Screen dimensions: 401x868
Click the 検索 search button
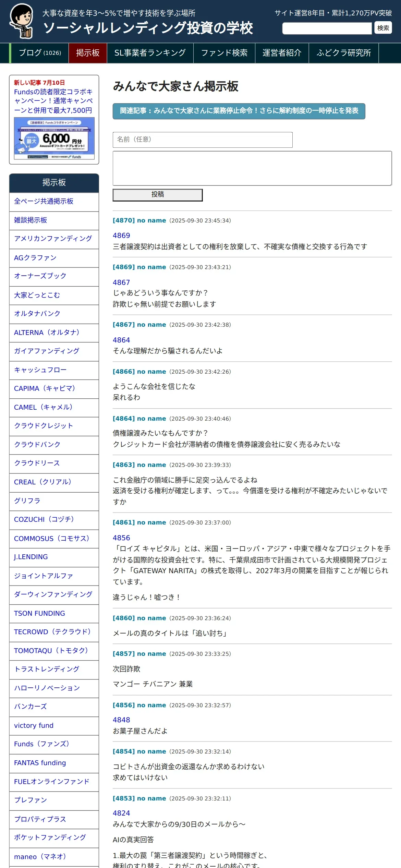tap(383, 28)
